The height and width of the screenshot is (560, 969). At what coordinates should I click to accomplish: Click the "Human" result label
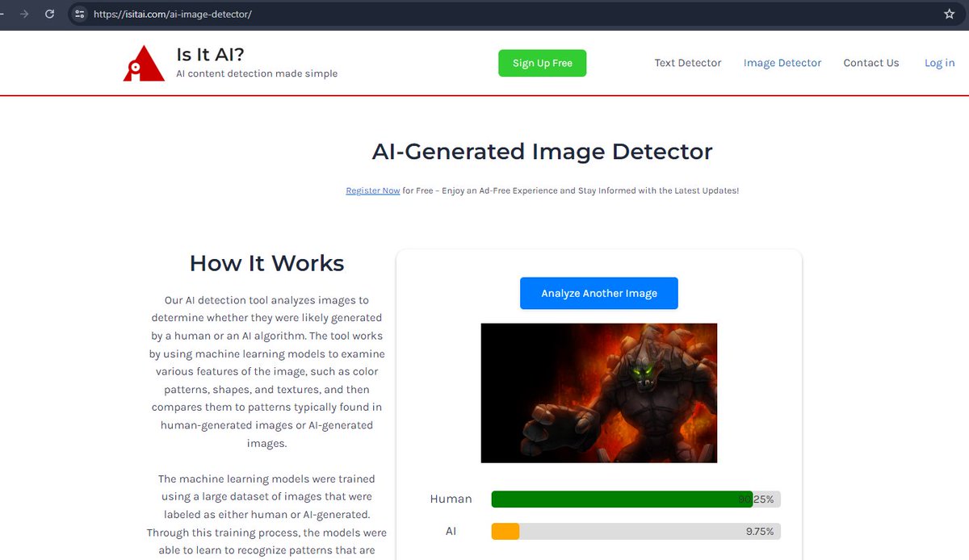pyautogui.click(x=451, y=499)
